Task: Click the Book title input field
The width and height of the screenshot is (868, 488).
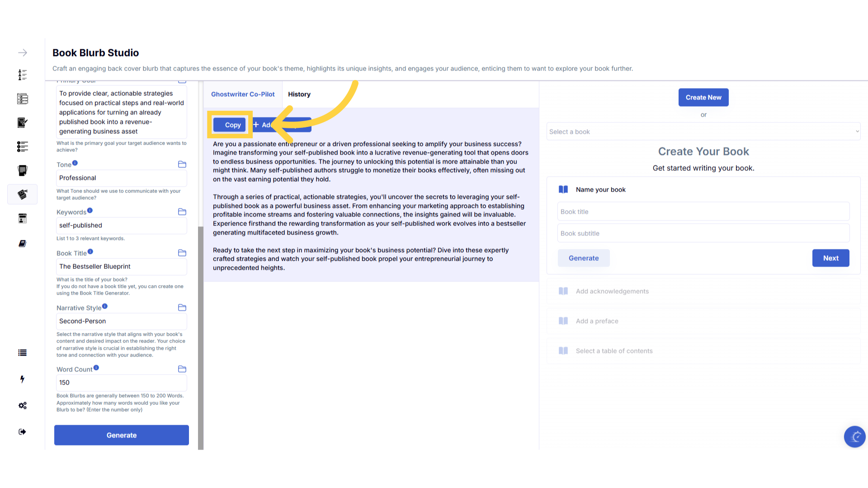Action: 703,212
